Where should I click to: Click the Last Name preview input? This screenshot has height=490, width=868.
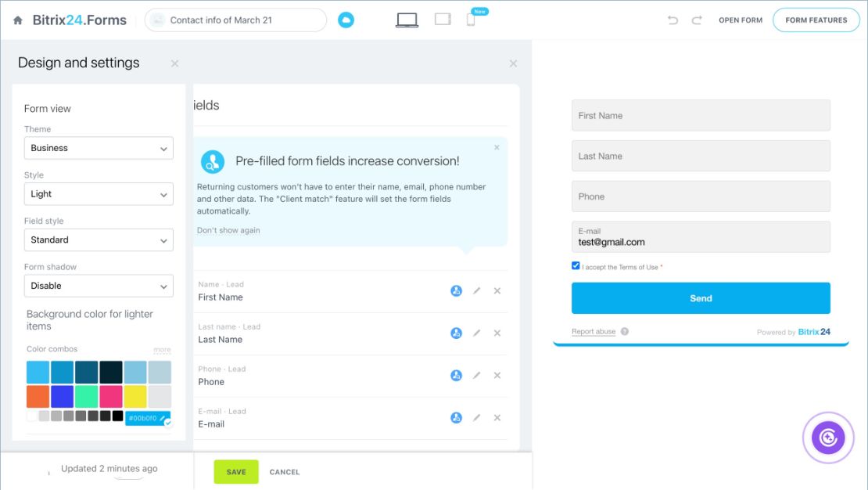[701, 156]
